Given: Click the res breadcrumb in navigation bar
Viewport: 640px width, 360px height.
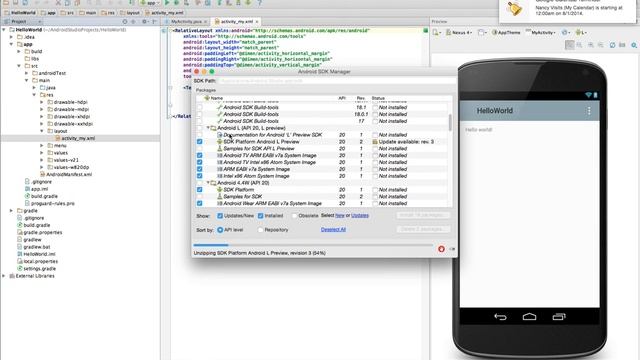Looking at the screenshot, I should [108, 13].
